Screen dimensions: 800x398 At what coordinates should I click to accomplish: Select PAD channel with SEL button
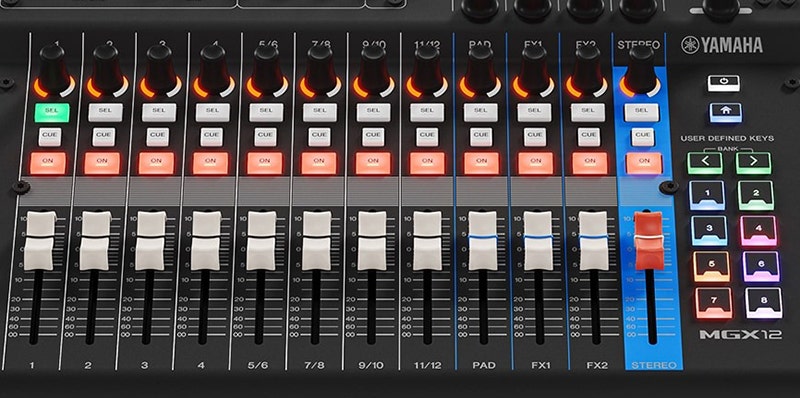click(x=480, y=112)
